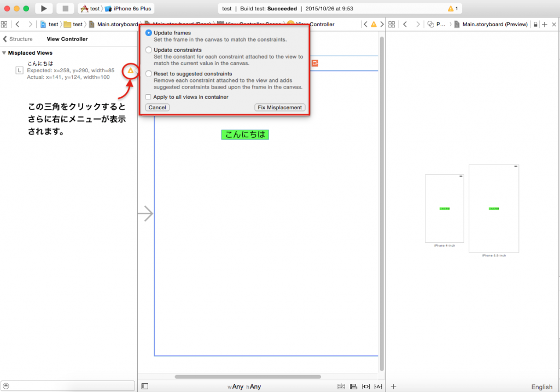Click the Cancel button in popover
Viewport: 560px width, 392px height.
tap(157, 107)
